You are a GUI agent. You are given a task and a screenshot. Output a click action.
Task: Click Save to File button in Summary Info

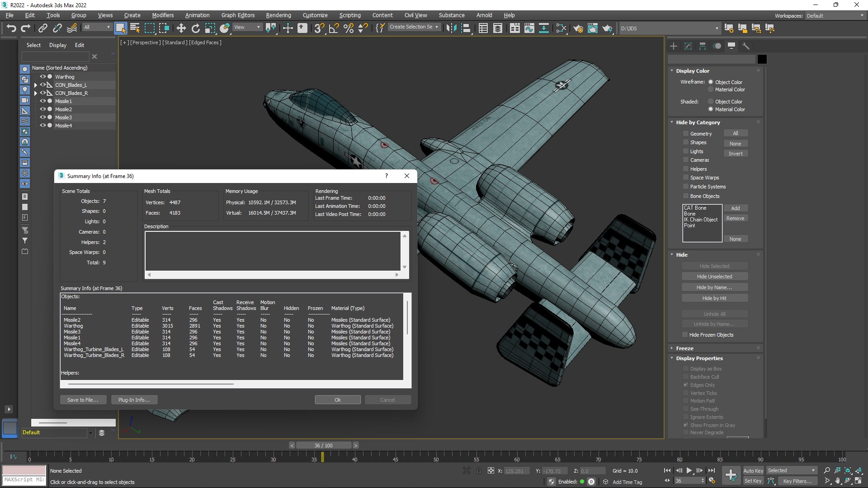coord(83,400)
